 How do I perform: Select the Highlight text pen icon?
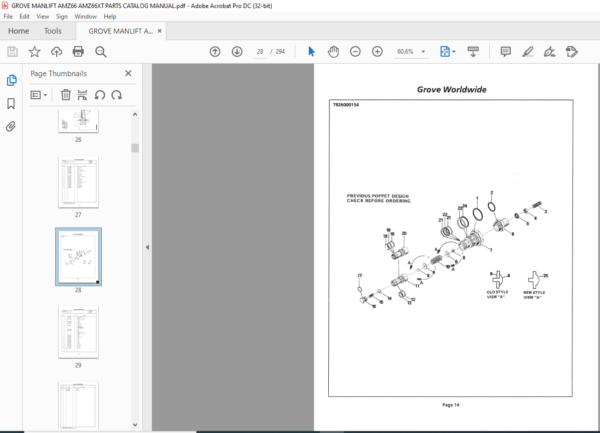coord(528,52)
